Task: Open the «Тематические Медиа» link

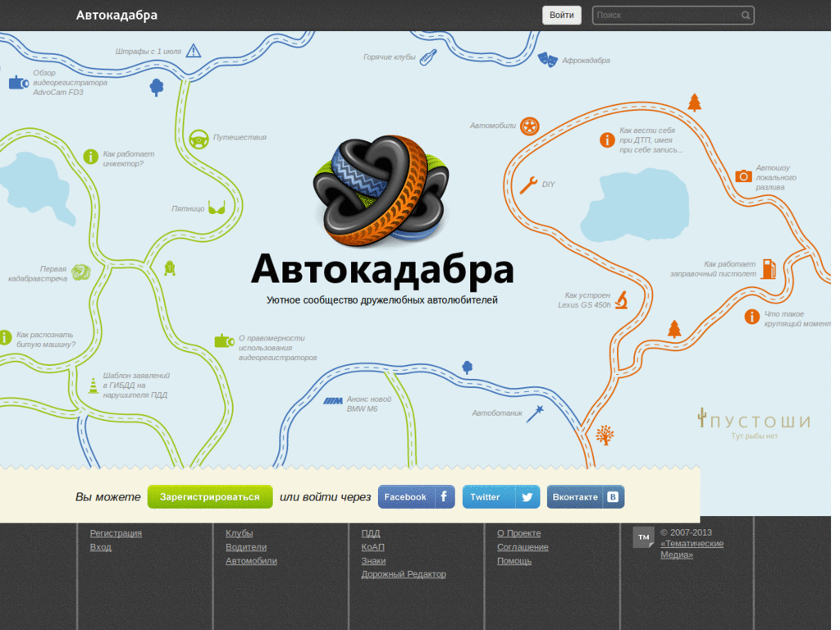Action: (x=692, y=549)
